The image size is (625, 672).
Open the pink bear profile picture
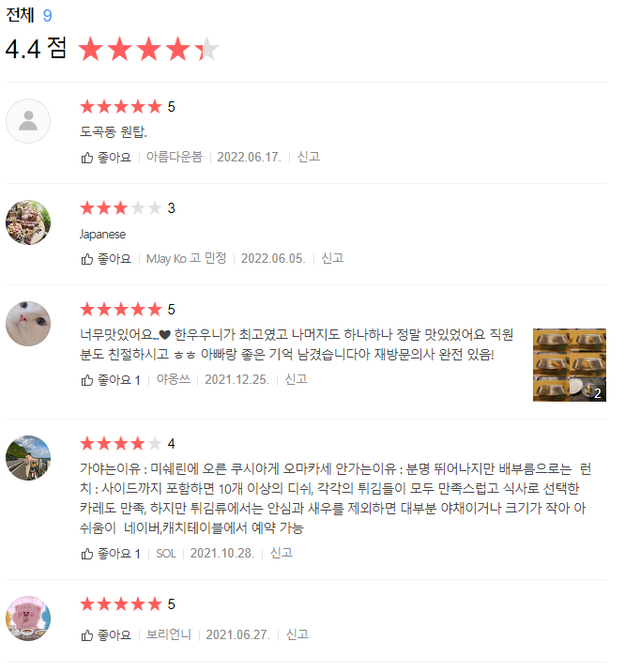tap(28, 619)
